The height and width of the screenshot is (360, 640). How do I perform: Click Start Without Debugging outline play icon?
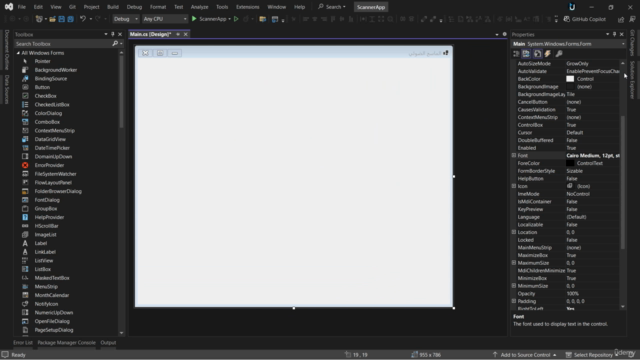click(236, 19)
